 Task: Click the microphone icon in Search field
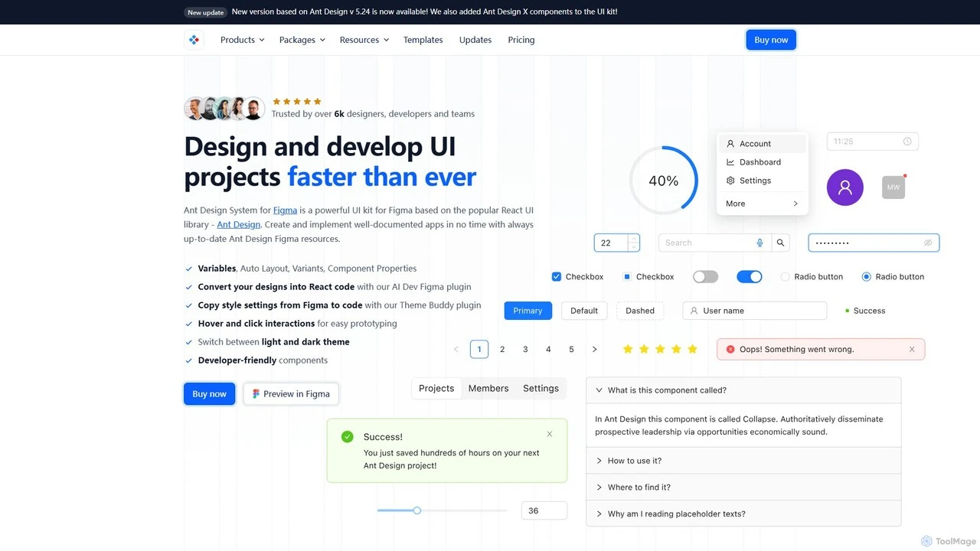(760, 243)
